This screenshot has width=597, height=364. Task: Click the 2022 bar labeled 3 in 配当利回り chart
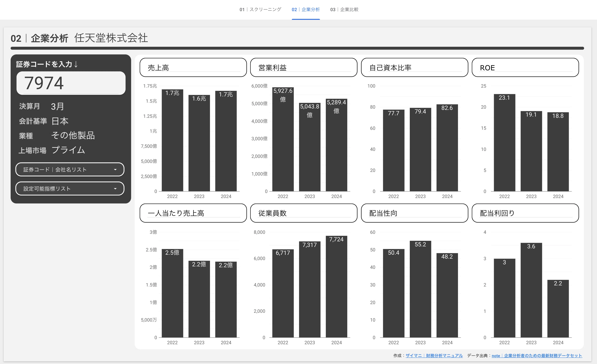pos(504,298)
